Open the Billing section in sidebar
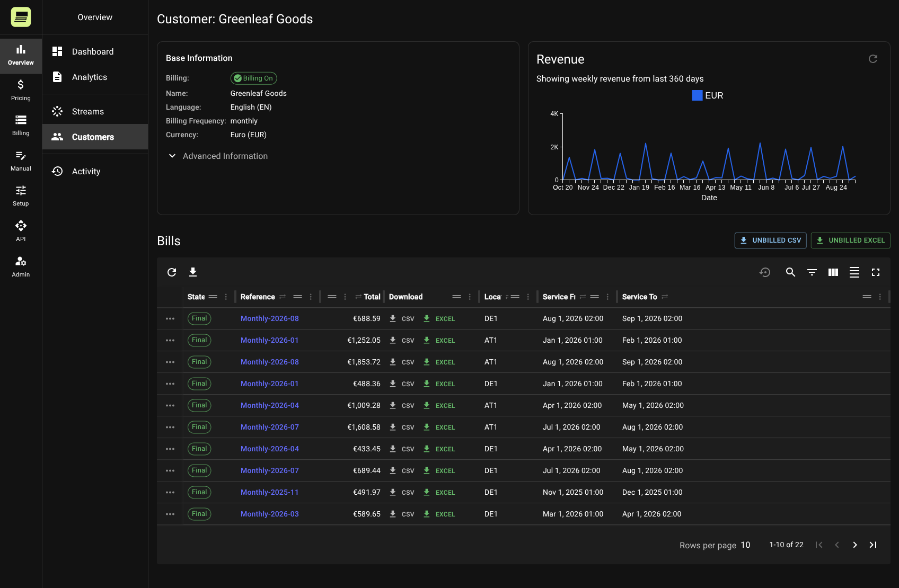 coord(21,126)
